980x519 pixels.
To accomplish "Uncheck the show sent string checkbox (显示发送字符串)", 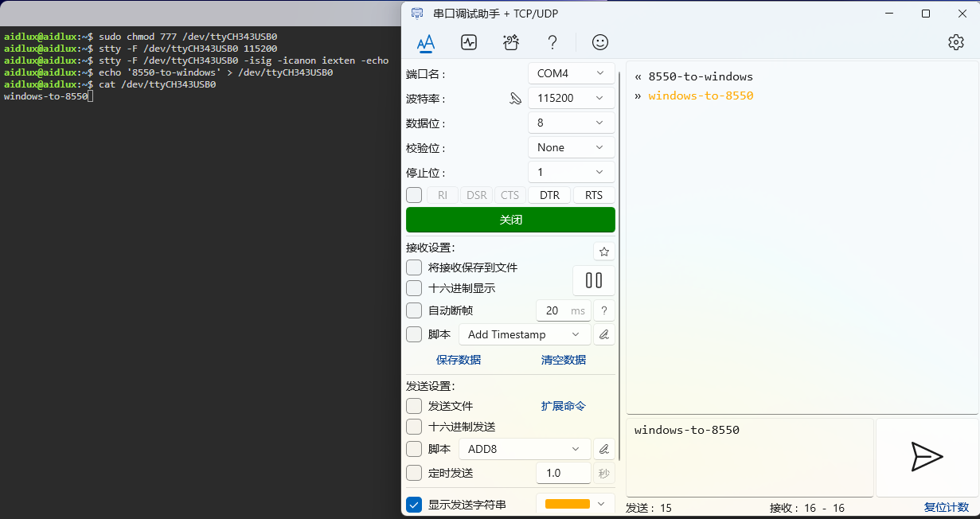I will (x=414, y=505).
